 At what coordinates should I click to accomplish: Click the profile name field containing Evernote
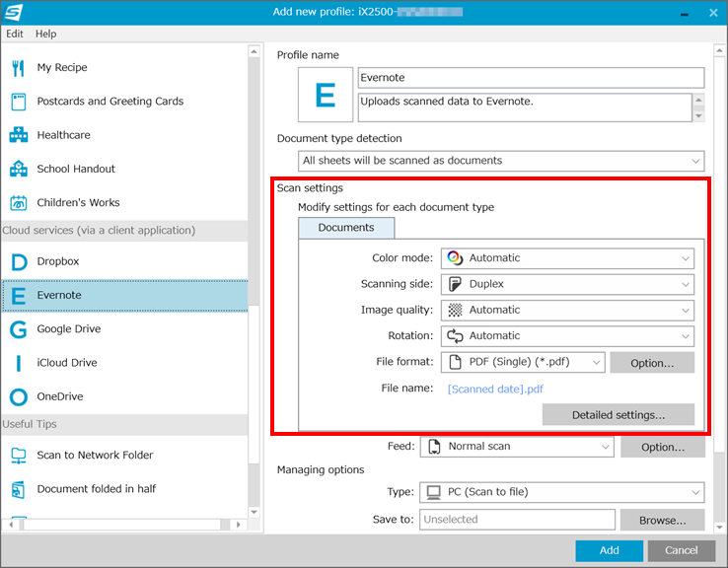(531, 78)
